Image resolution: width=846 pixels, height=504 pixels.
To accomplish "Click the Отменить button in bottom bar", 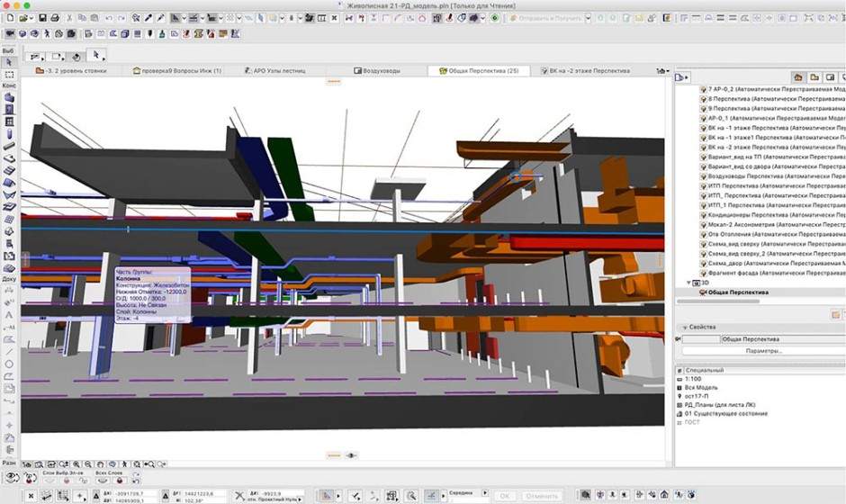I will coord(542,495).
